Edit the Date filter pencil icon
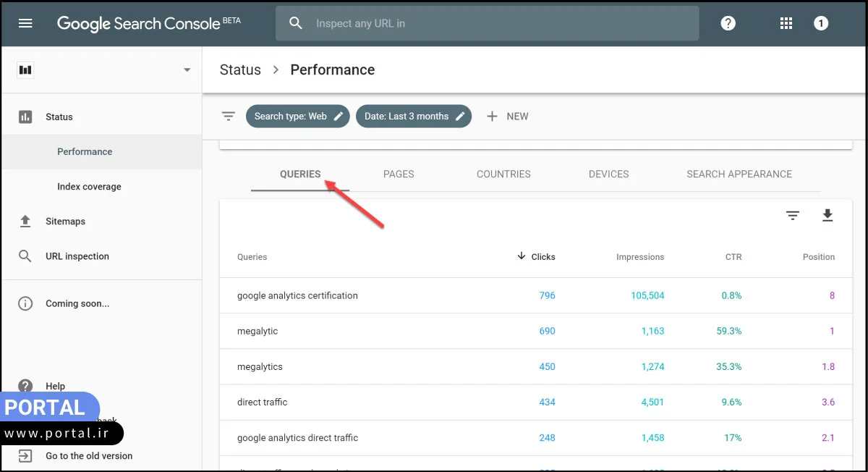The image size is (868, 472). (x=461, y=116)
